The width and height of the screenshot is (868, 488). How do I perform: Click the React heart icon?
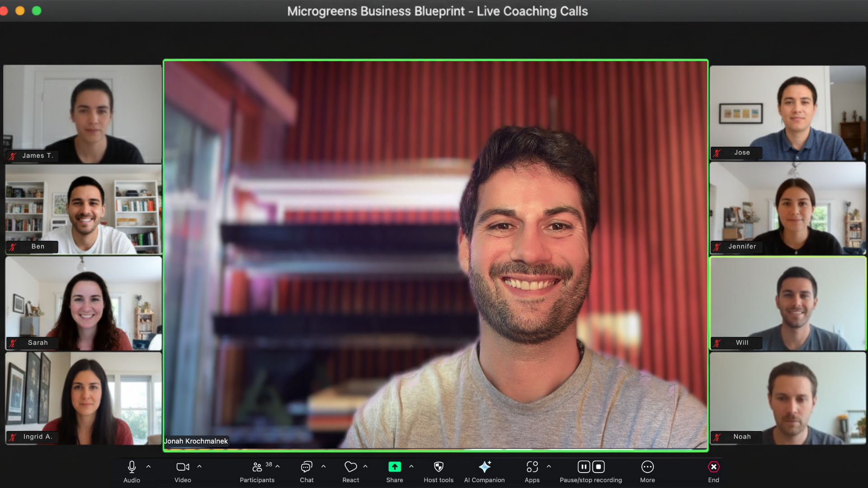point(351,467)
